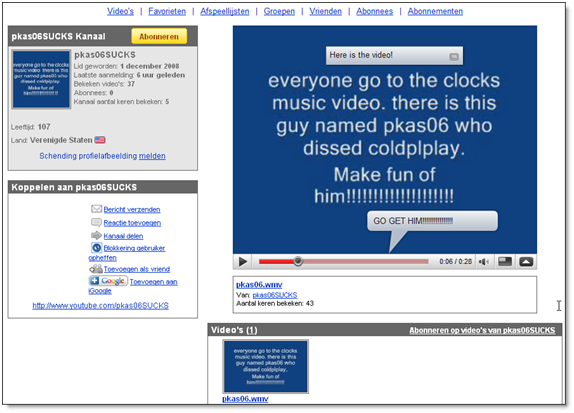Open the youtube.com/pkas06SUCKS URL link
The width and height of the screenshot is (574, 413).
click(101, 305)
